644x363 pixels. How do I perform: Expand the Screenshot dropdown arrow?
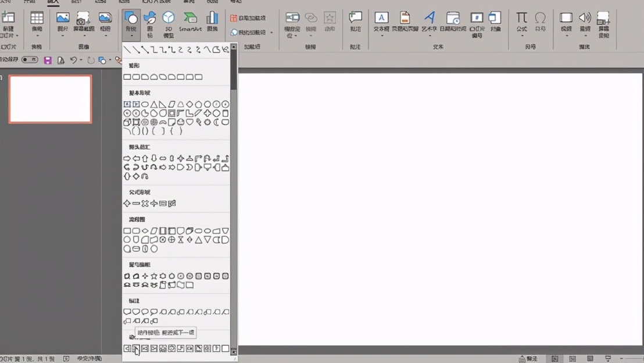coord(84,35)
